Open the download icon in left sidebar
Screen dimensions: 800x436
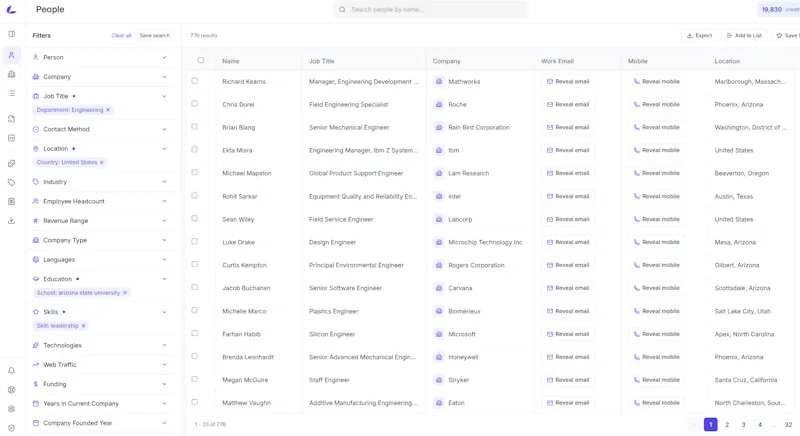click(x=11, y=221)
